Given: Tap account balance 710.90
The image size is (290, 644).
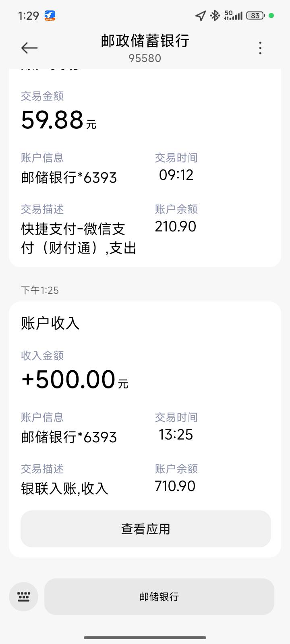Looking at the screenshot, I should coord(175,486).
